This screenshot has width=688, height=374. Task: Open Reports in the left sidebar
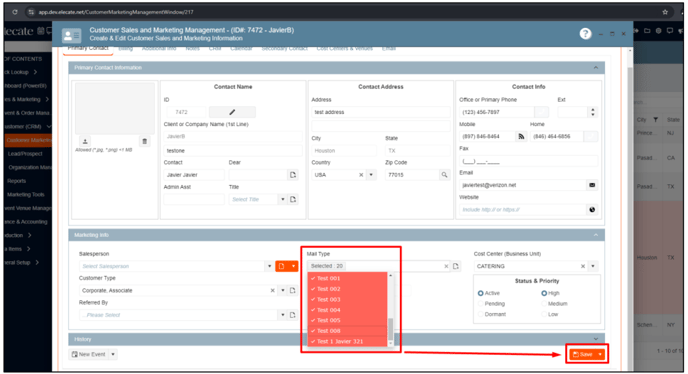[17, 181]
